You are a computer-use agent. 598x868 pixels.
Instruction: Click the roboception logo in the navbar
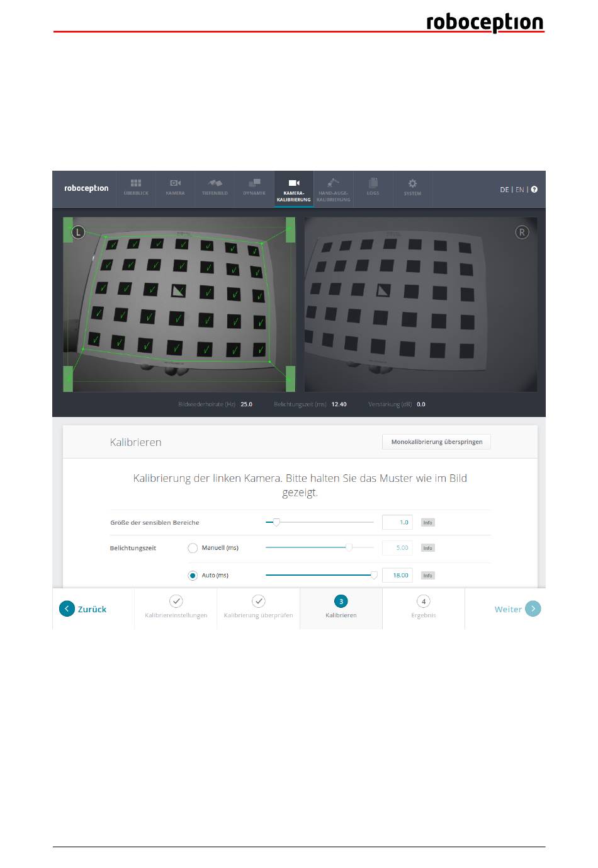pos(86,188)
